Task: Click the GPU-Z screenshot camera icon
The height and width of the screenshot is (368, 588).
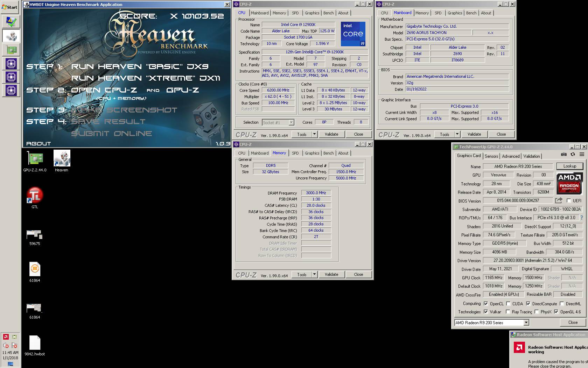Action: point(563,154)
